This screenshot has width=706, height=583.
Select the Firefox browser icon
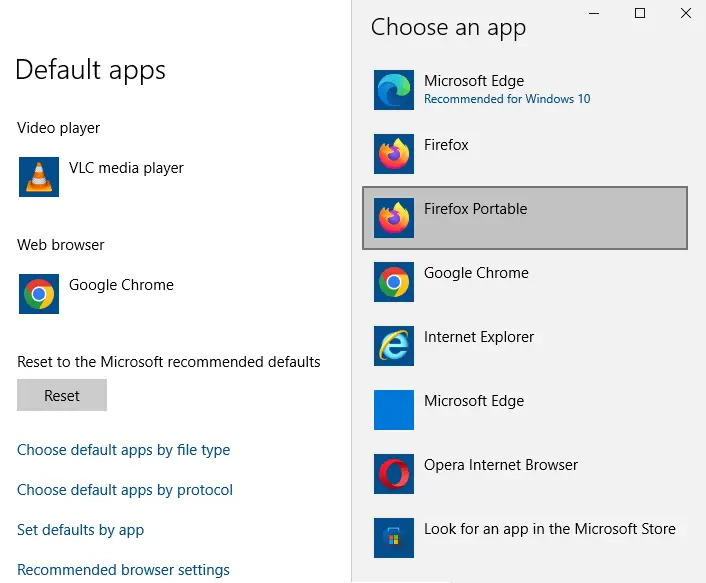394,154
